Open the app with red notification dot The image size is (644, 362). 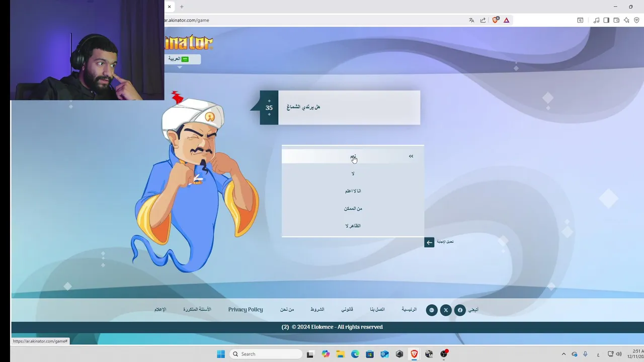444,354
